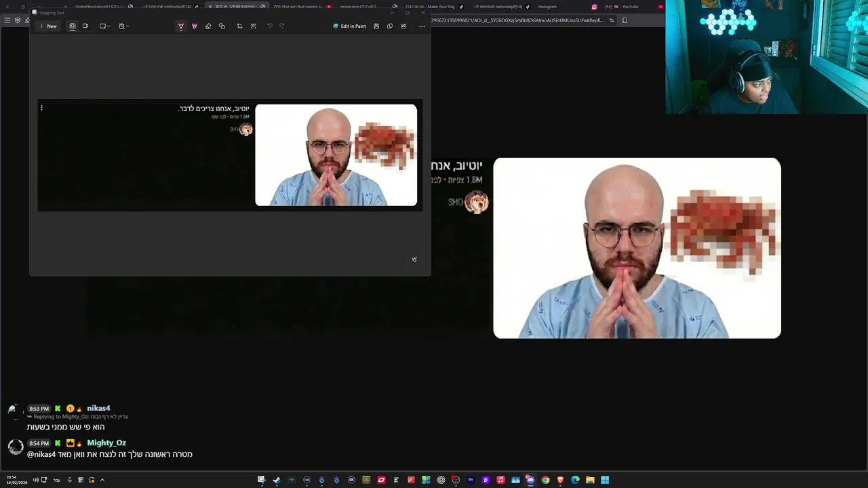Select the Shapes tool
This screenshot has width=868, height=488.
pyautogui.click(x=222, y=26)
